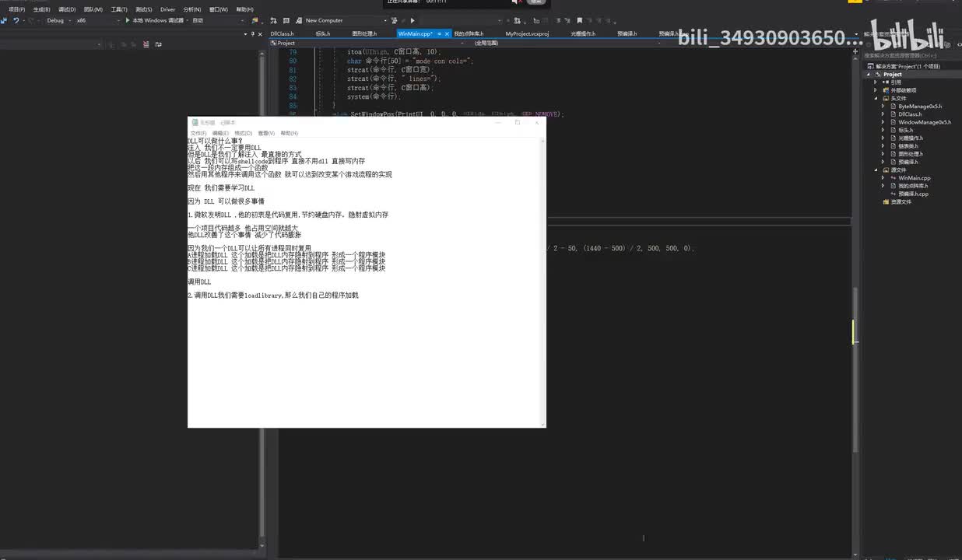
Task: Switch to the 光栅操作.h tab
Action: coord(582,34)
